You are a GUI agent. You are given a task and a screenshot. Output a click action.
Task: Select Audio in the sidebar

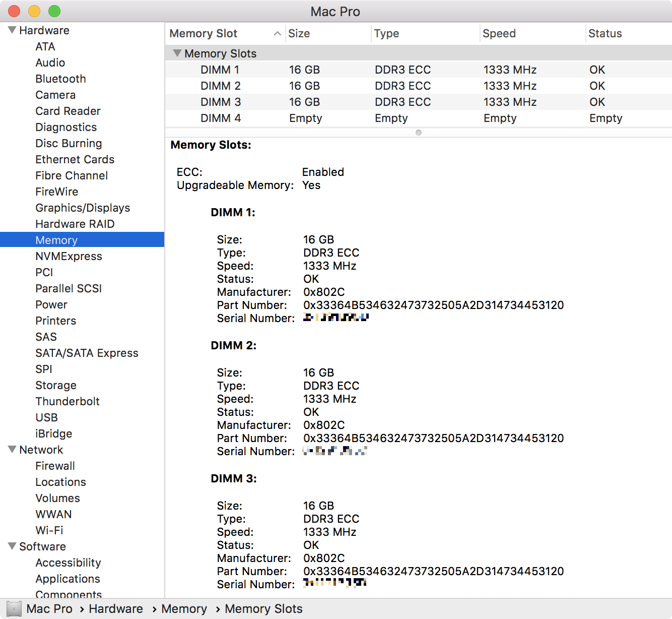pyautogui.click(x=50, y=63)
